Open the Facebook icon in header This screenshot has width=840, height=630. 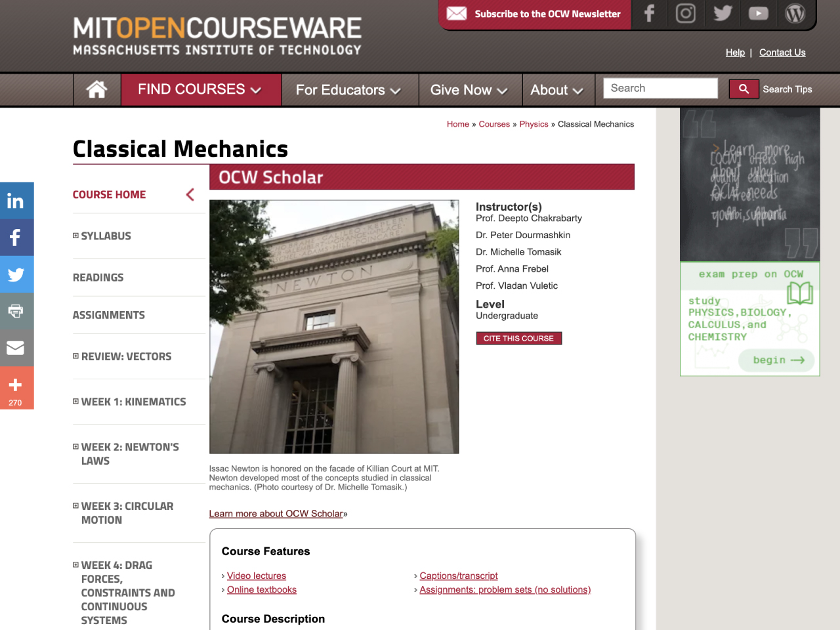(649, 14)
